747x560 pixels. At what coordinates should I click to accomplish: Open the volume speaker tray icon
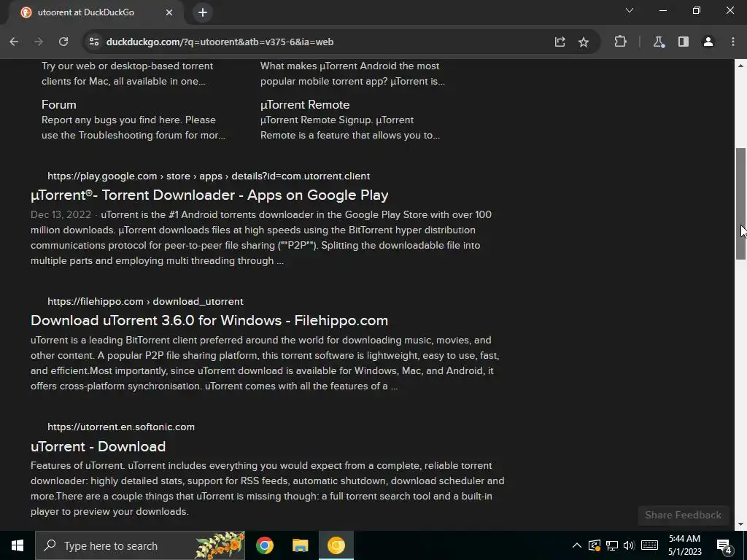pyautogui.click(x=629, y=545)
